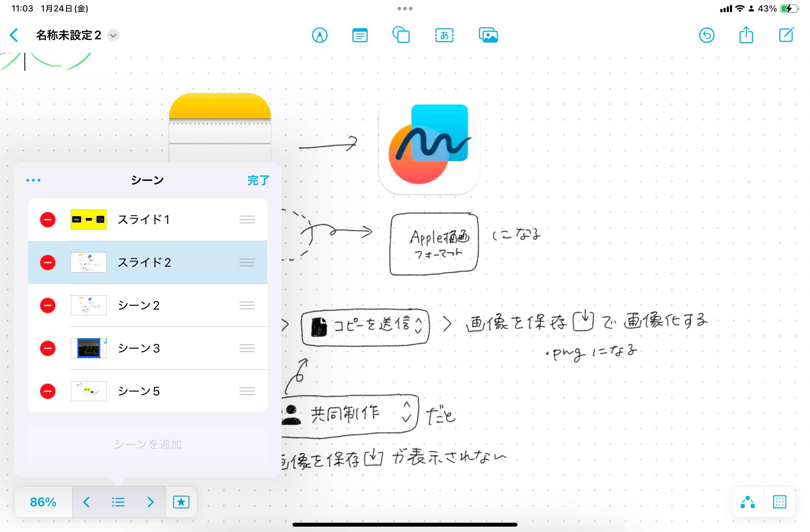
Task: Go to the previous scene
Action: pyautogui.click(x=87, y=502)
